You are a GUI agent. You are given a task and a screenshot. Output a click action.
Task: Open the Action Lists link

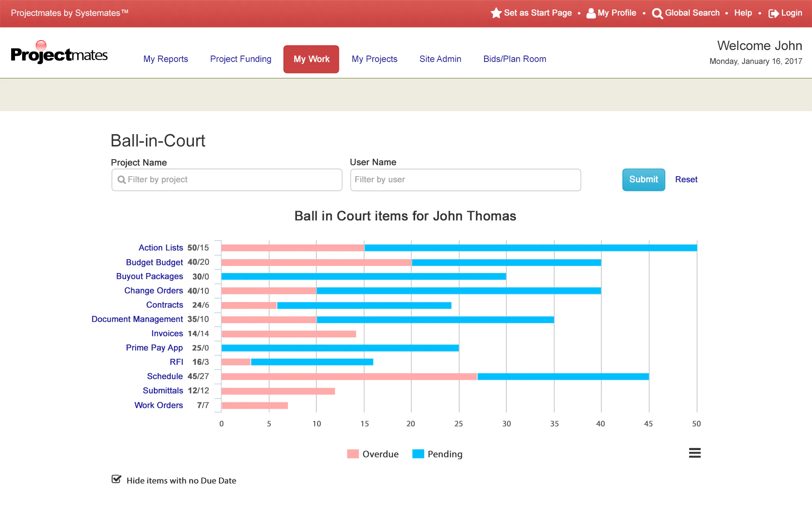pyautogui.click(x=161, y=248)
